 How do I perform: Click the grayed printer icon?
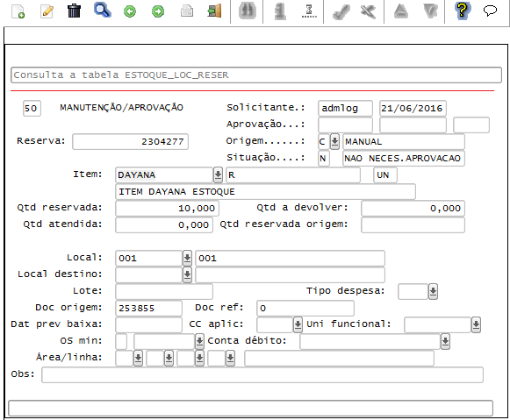click(187, 11)
